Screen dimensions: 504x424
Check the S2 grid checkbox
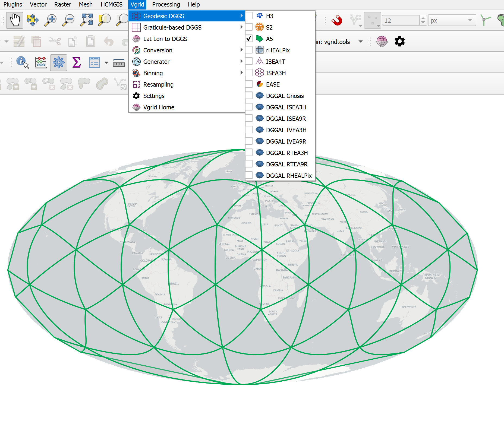249,27
